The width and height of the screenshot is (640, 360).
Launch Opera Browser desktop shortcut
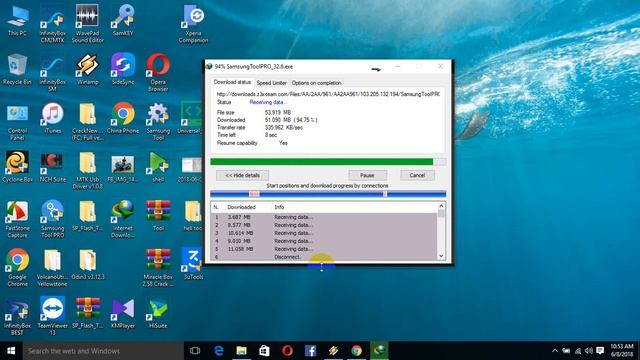click(x=158, y=73)
